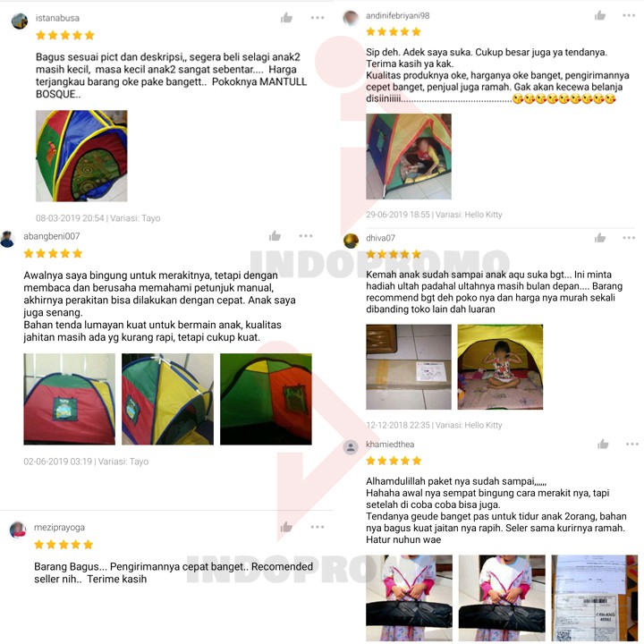Open more options on dhiva07's review
This screenshot has width=644, height=644.
click(629, 237)
